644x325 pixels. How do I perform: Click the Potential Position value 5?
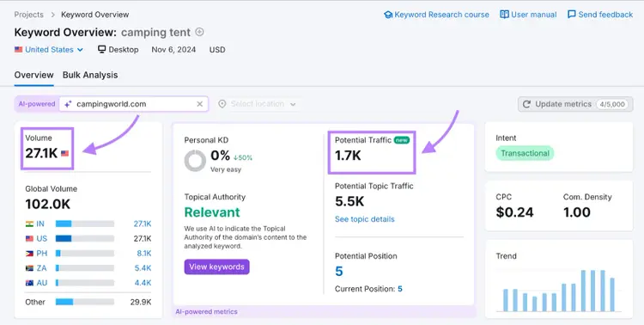coord(339,272)
